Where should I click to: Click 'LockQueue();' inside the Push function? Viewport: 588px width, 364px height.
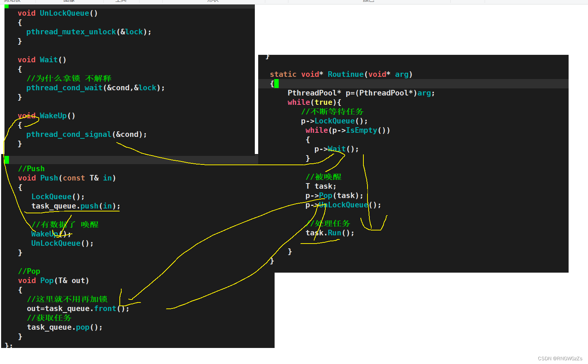coord(58,197)
